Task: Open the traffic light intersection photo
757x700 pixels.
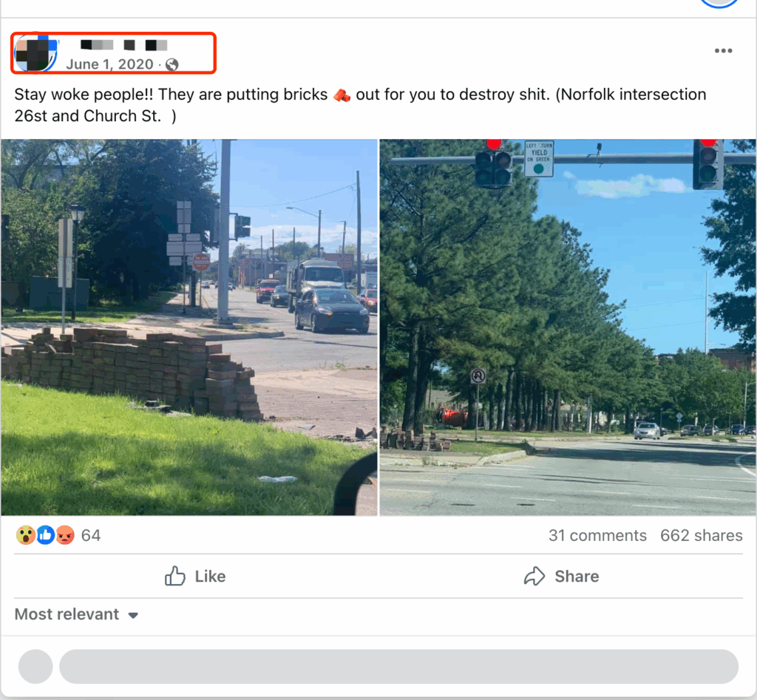Action: click(568, 327)
